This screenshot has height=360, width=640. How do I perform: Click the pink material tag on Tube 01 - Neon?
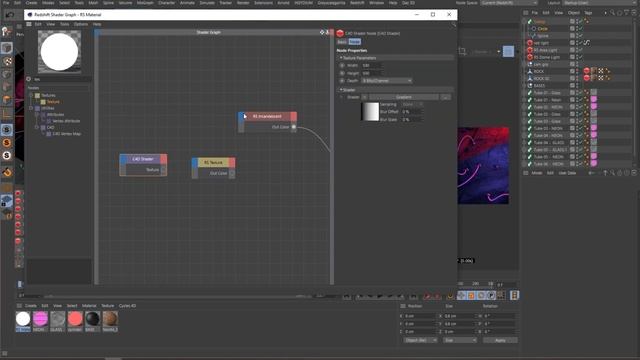[x=594, y=100]
